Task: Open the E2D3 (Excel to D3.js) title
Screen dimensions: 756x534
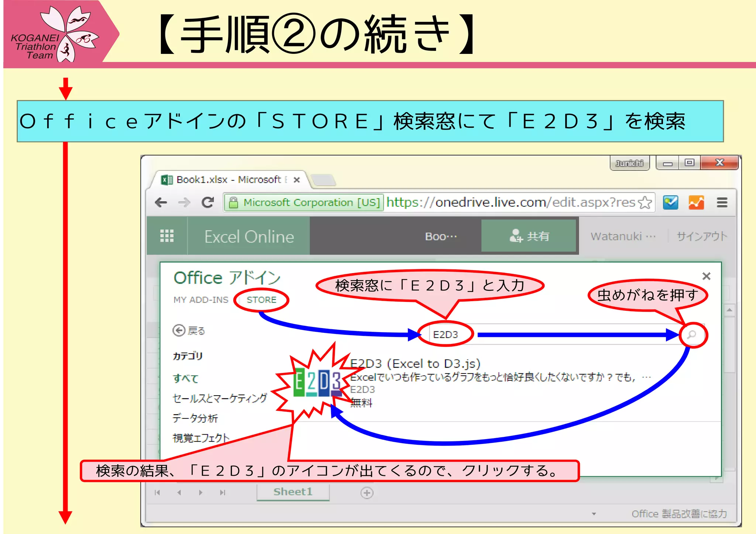Action: click(415, 364)
